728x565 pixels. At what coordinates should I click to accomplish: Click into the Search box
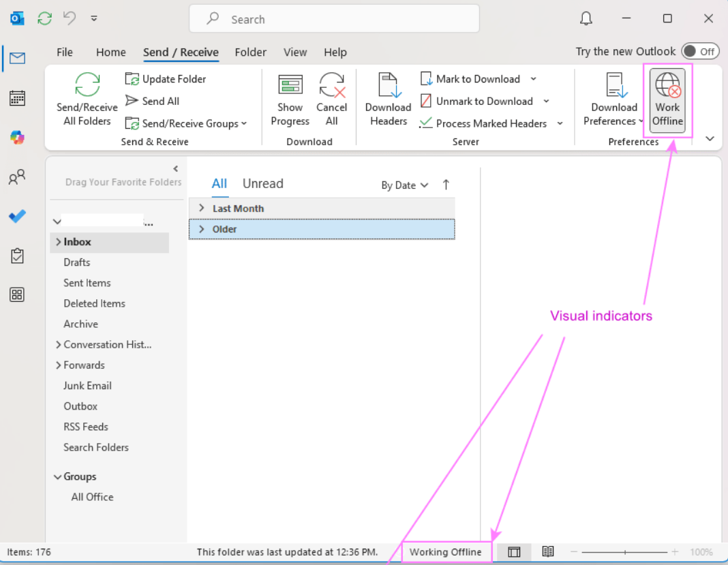tap(334, 19)
